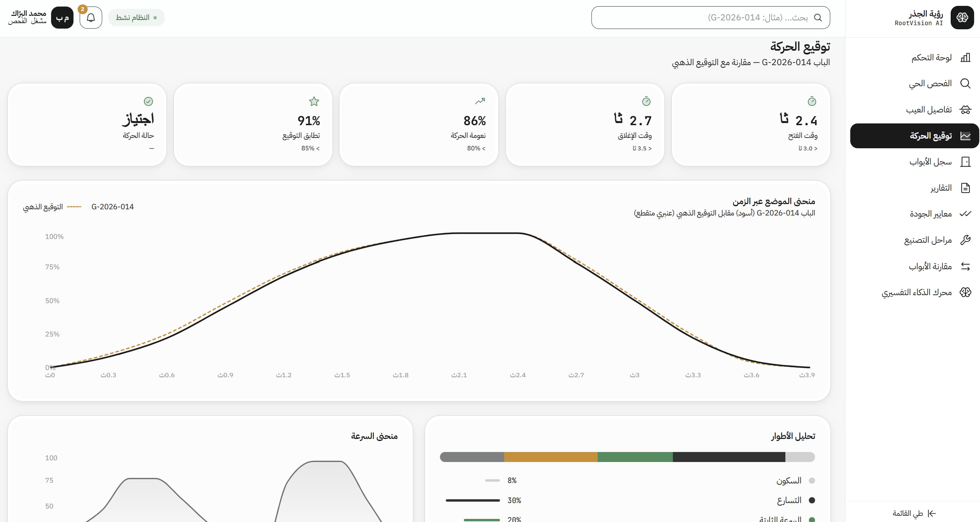
Task: Click the threshold text > 85%
Action: coord(311,148)
